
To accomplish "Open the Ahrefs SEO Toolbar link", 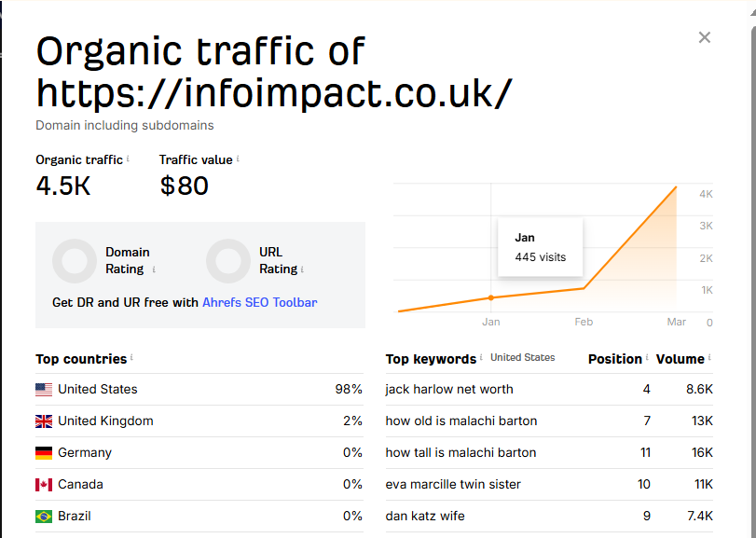I will (259, 303).
